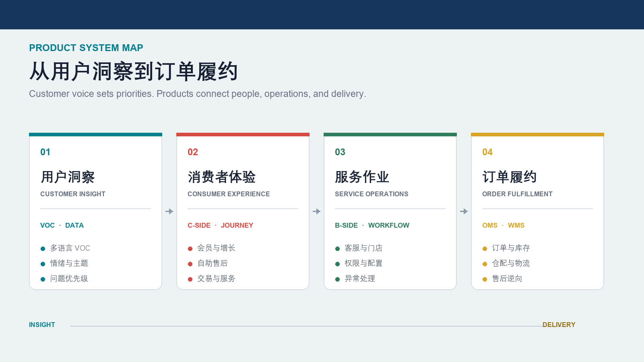Select the 消费者体验 card title
Screen dimensions: 644x362
pos(222,177)
